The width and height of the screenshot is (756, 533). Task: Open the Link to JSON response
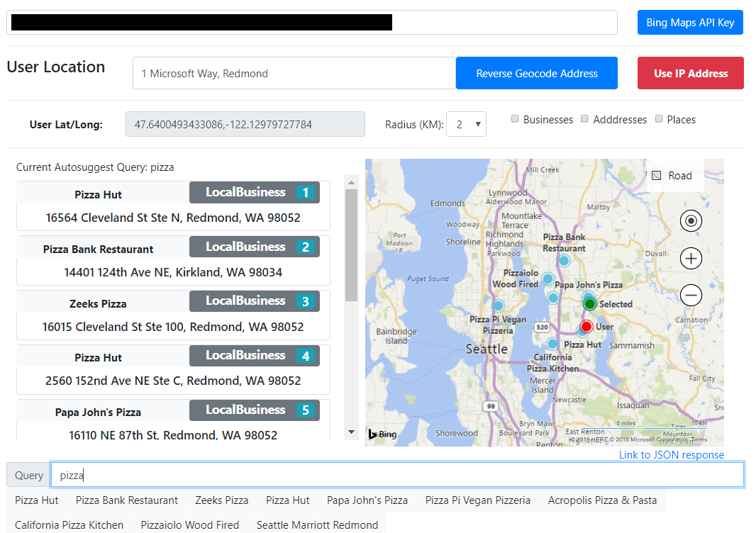coord(671,454)
